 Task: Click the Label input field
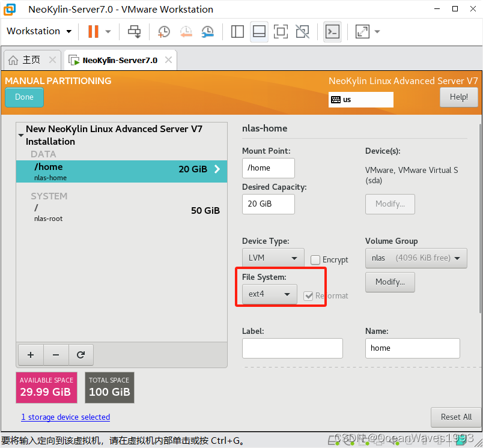tap(293, 348)
